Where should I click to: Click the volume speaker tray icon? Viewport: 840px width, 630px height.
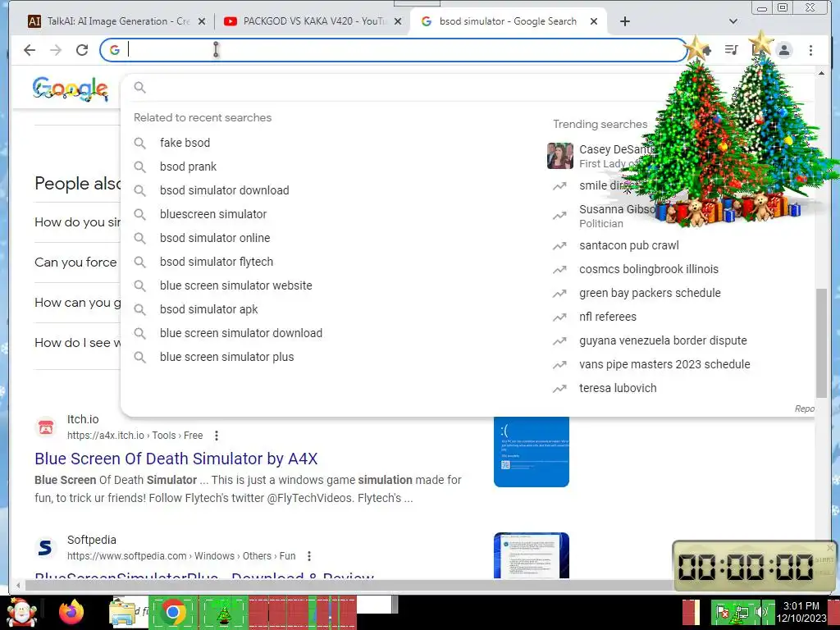pos(760,612)
